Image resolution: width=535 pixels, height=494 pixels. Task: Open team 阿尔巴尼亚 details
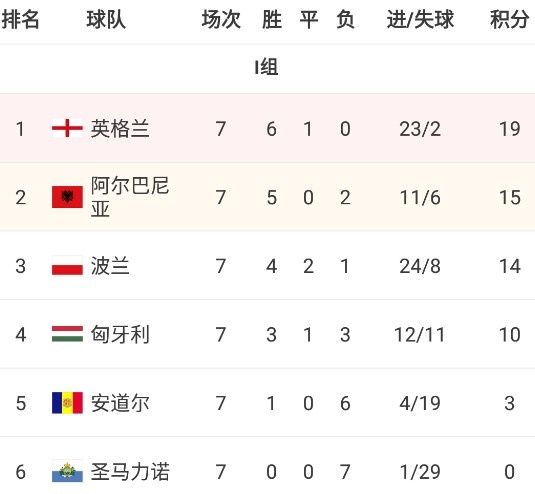pyautogui.click(x=130, y=197)
